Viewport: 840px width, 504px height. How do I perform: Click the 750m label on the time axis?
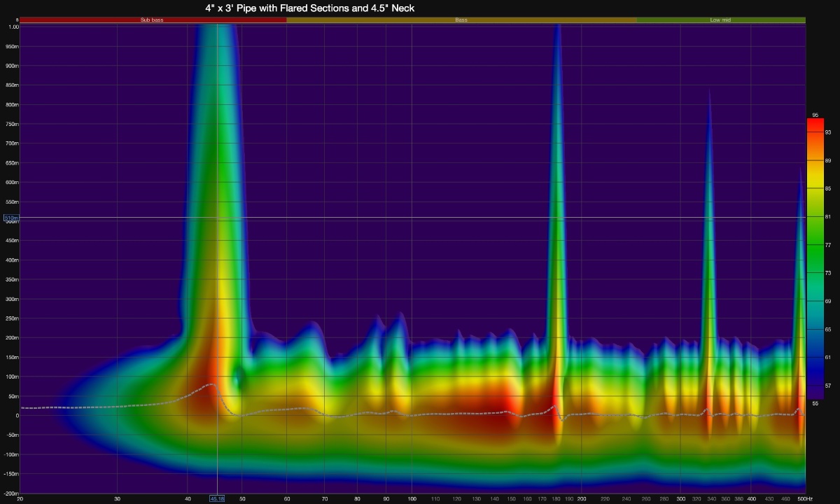13,124
